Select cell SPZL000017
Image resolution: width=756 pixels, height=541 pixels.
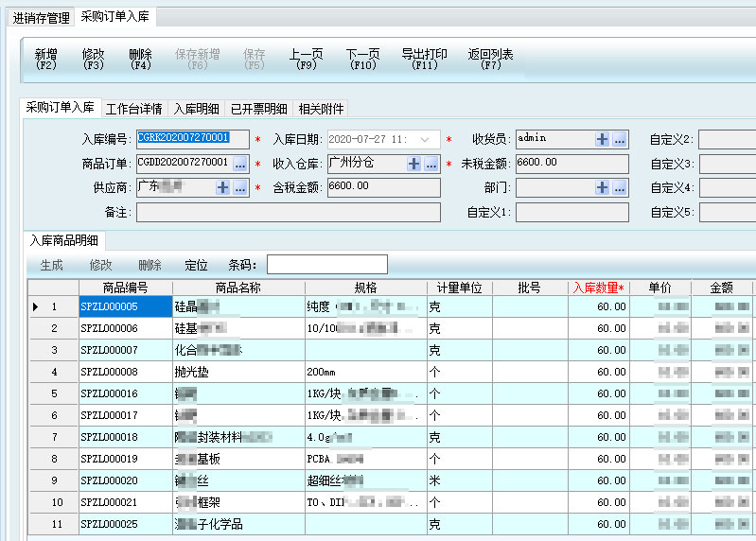[125, 415]
